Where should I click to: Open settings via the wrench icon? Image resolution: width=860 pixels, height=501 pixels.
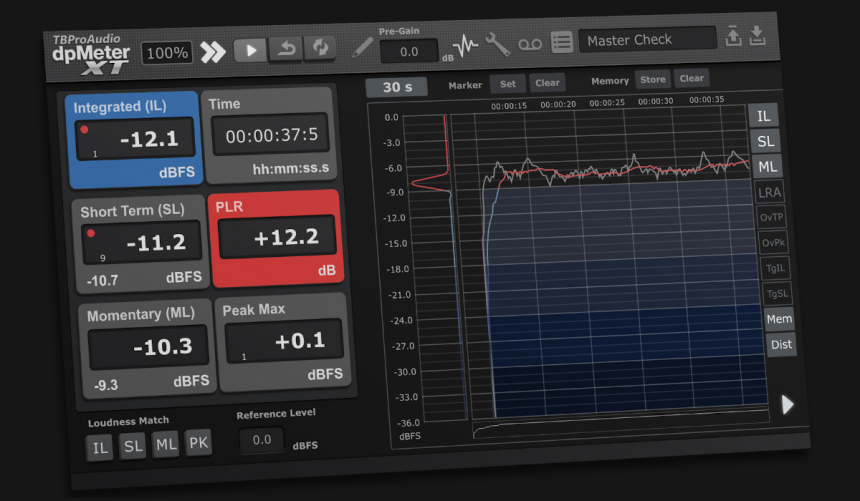(497, 44)
